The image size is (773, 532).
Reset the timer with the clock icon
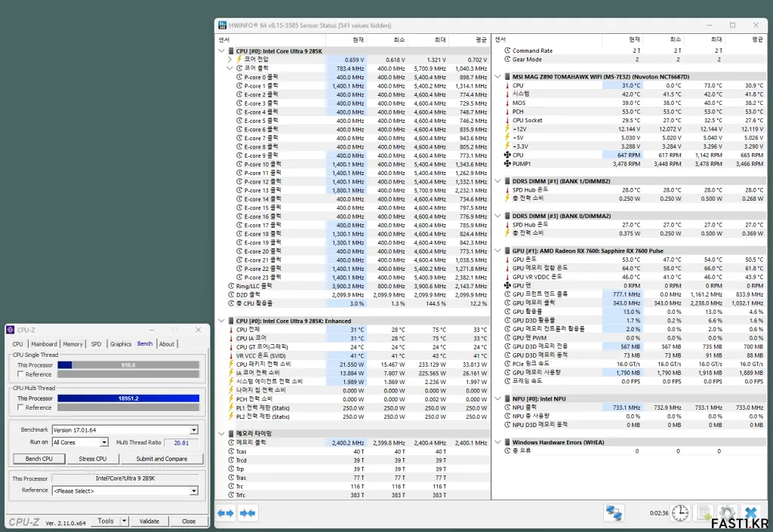(x=680, y=513)
